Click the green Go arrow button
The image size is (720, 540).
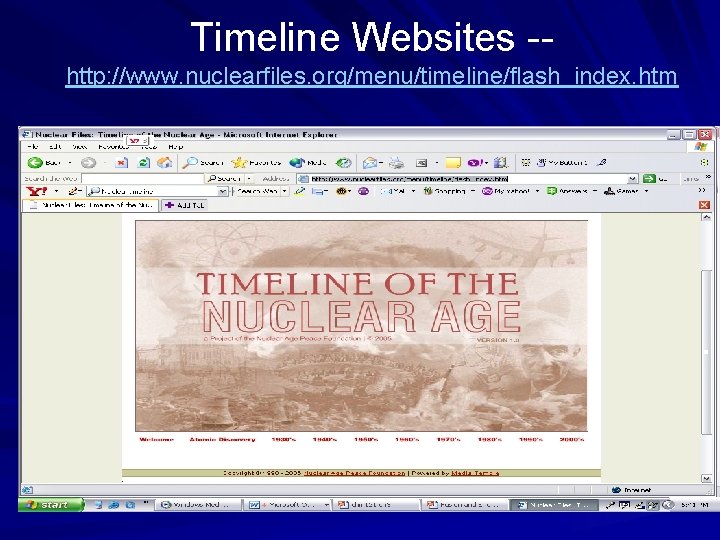click(x=649, y=179)
